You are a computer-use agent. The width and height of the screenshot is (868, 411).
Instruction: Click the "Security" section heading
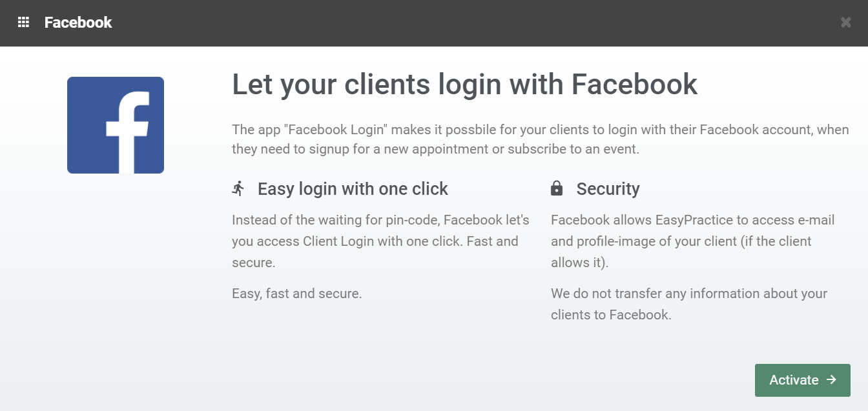point(608,189)
